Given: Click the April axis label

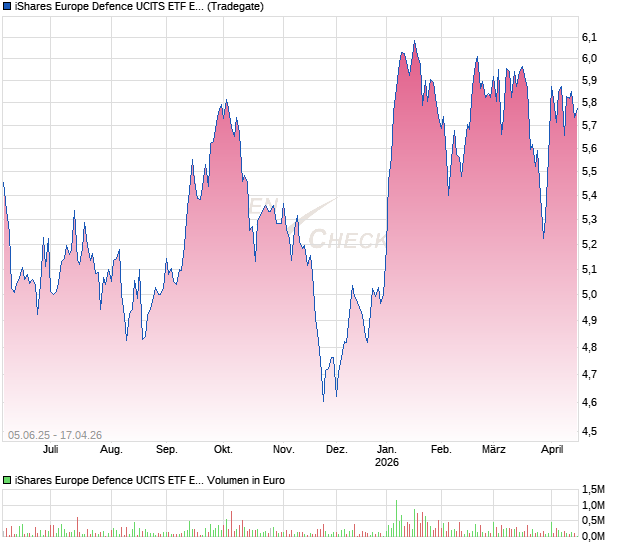Looking at the screenshot, I should (552, 450).
